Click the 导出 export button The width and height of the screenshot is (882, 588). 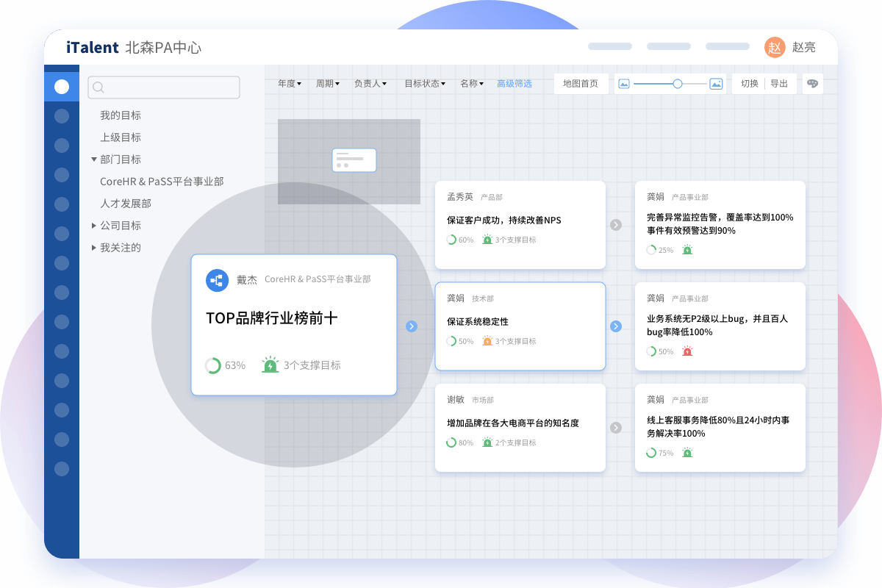point(779,83)
